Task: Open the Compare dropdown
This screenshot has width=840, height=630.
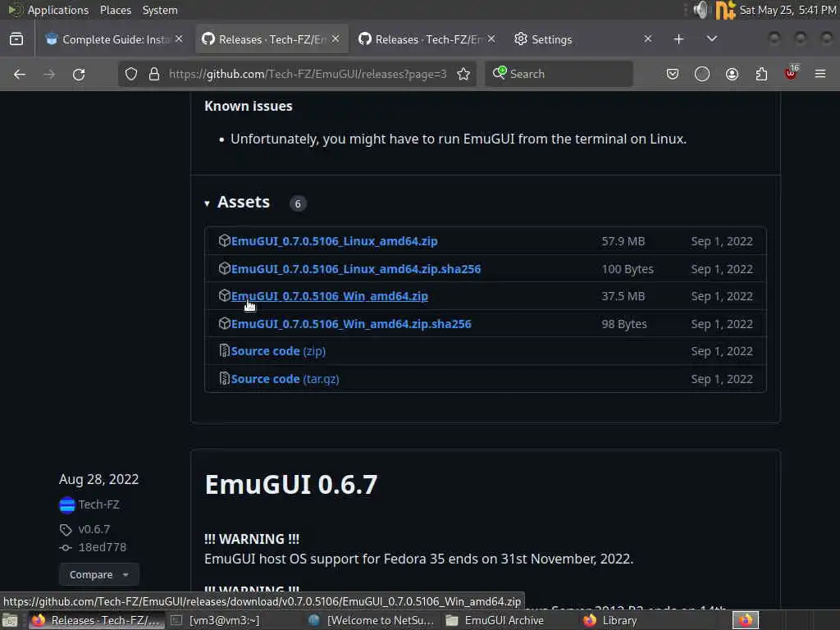Action: (x=99, y=574)
